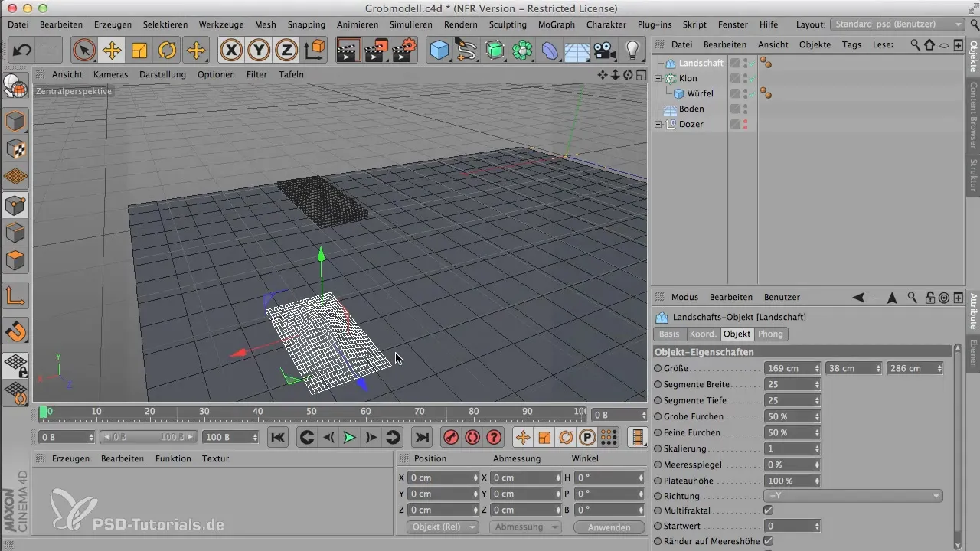Image resolution: width=980 pixels, height=551 pixels.
Task: Go to start of animation
Action: coord(278,437)
